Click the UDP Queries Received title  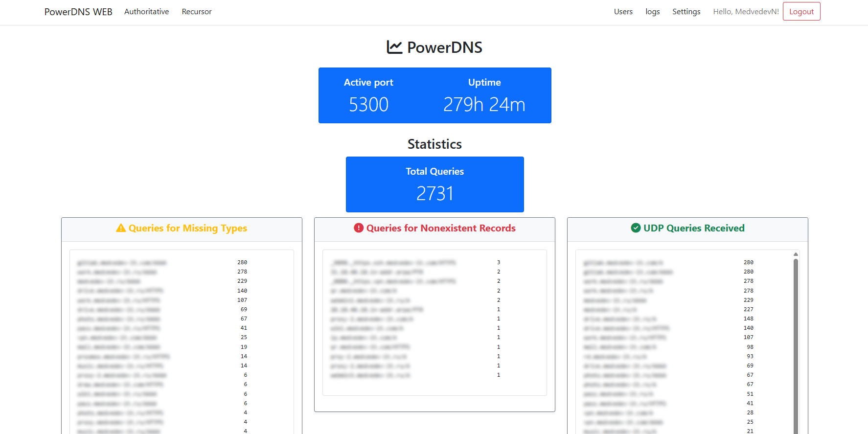click(x=694, y=228)
